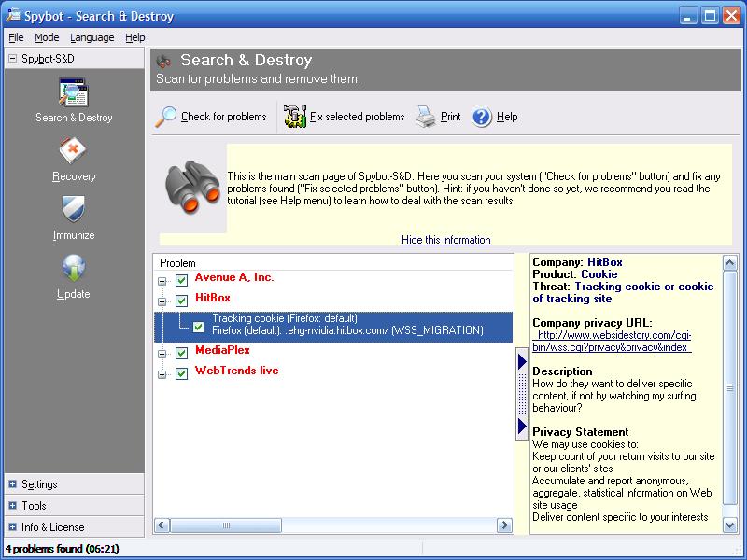Expand the Avenue A, Inc. tree node
This screenshot has height=560, width=747.
click(162, 281)
